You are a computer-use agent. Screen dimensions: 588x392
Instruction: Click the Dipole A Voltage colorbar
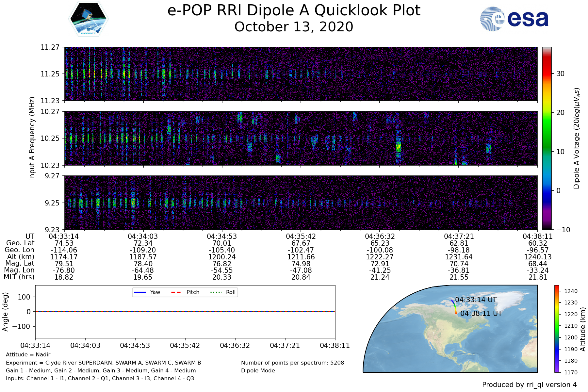pos(547,138)
